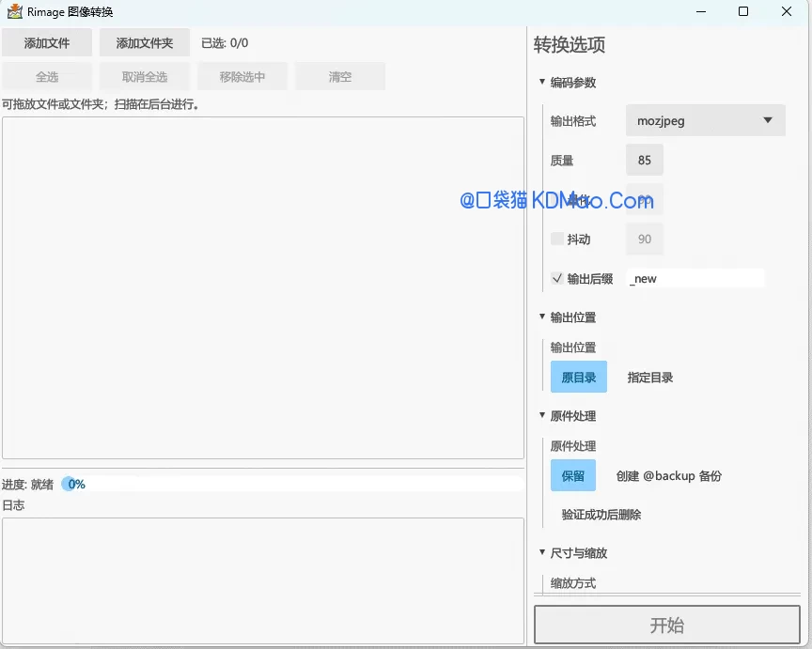Enable the 抖动 checkbox
Image resolution: width=812 pixels, height=649 pixels.
tap(557, 239)
